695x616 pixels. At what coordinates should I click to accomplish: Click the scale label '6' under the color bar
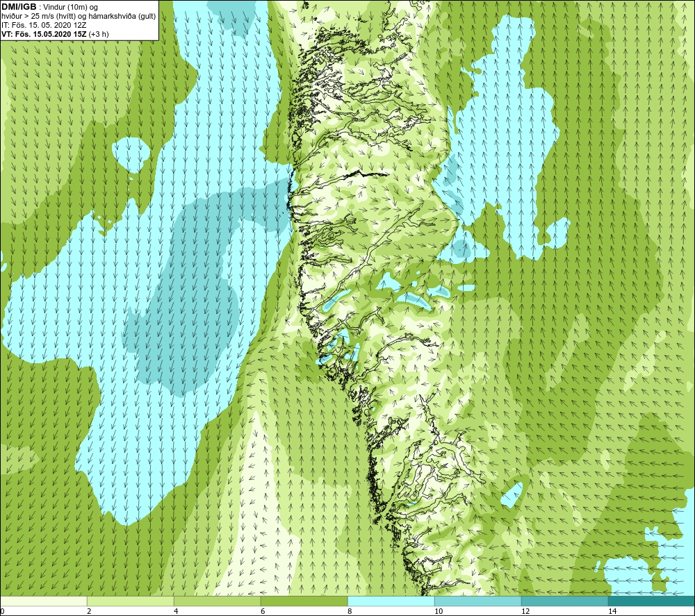pyautogui.click(x=263, y=611)
